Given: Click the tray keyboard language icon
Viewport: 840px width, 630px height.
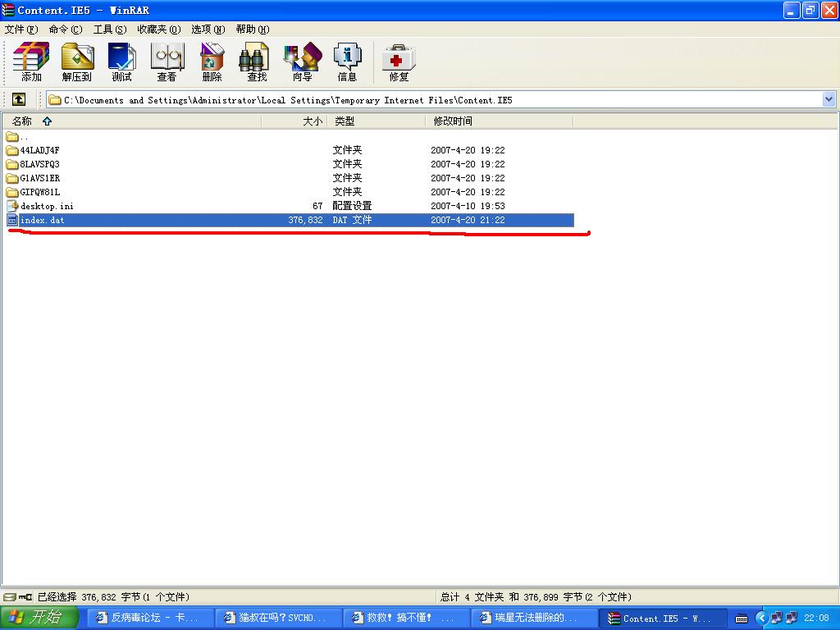Looking at the screenshot, I should coord(742,619).
